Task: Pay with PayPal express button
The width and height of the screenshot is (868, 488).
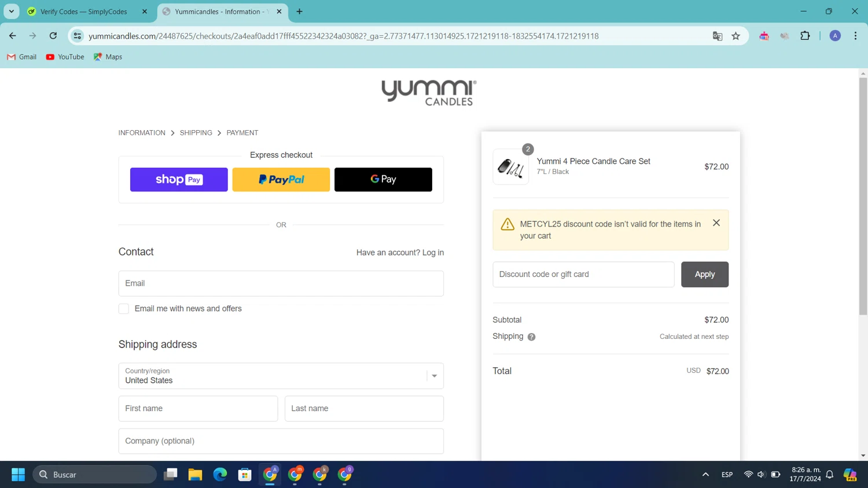Action: tap(281, 180)
